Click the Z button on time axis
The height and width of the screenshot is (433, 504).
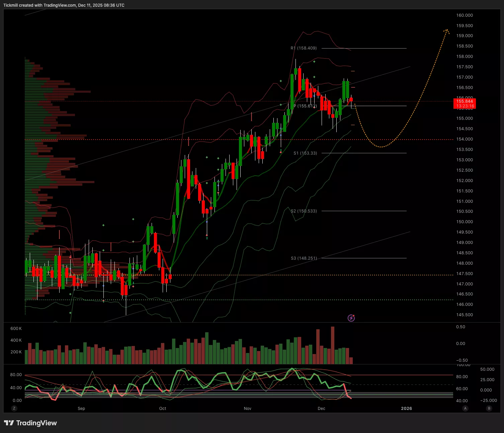(x=14, y=408)
